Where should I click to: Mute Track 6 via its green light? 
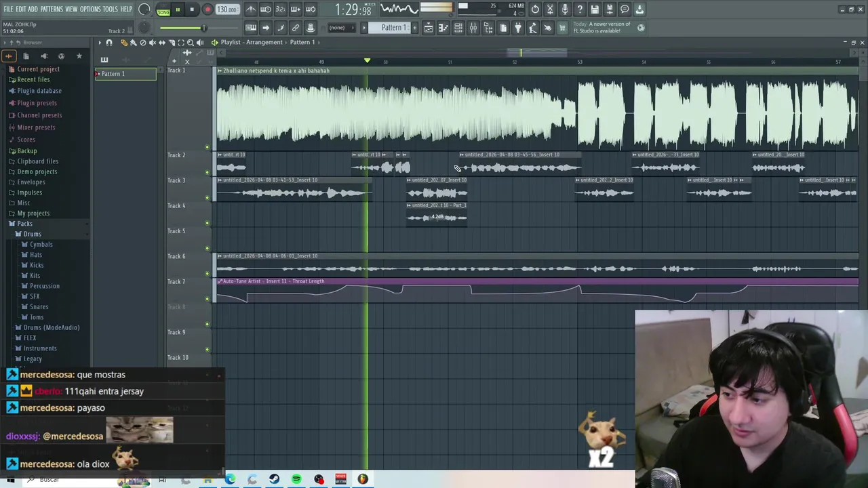coord(208,273)
